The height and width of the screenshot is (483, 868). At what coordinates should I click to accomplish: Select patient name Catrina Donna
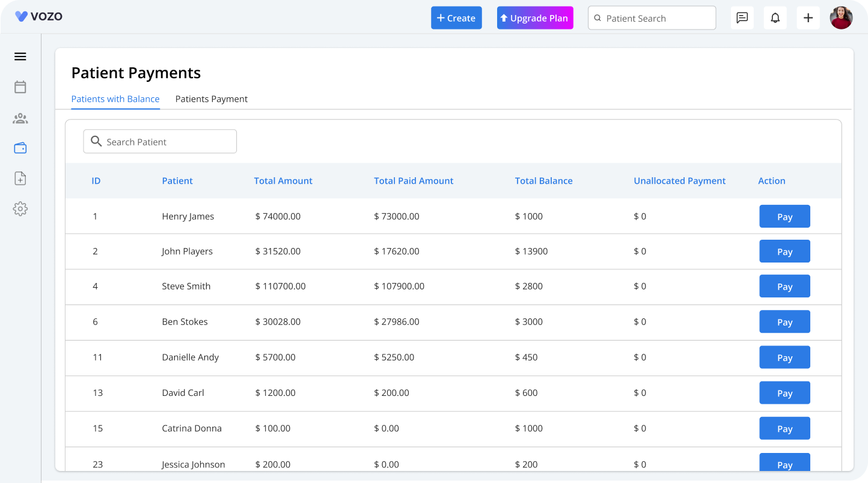coord(192,428)
